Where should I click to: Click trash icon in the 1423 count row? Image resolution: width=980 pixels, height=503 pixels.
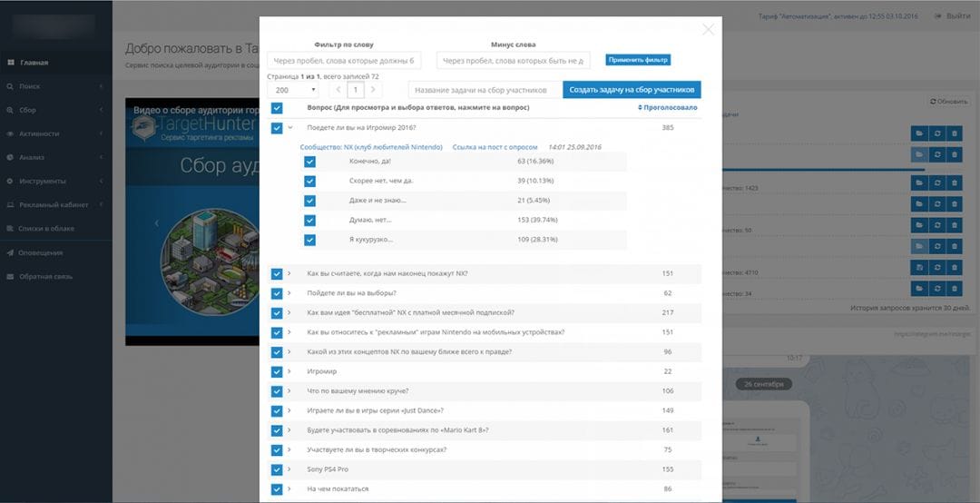tap(954, 182)
